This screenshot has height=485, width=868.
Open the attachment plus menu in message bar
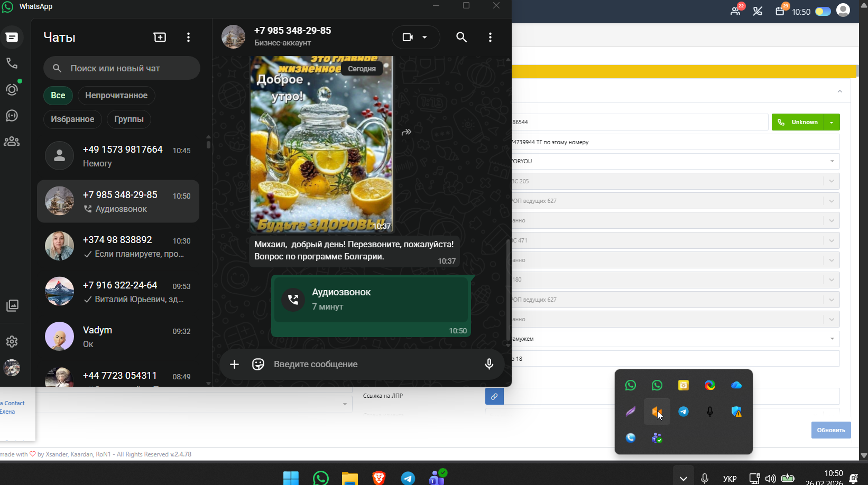point(234,364)
